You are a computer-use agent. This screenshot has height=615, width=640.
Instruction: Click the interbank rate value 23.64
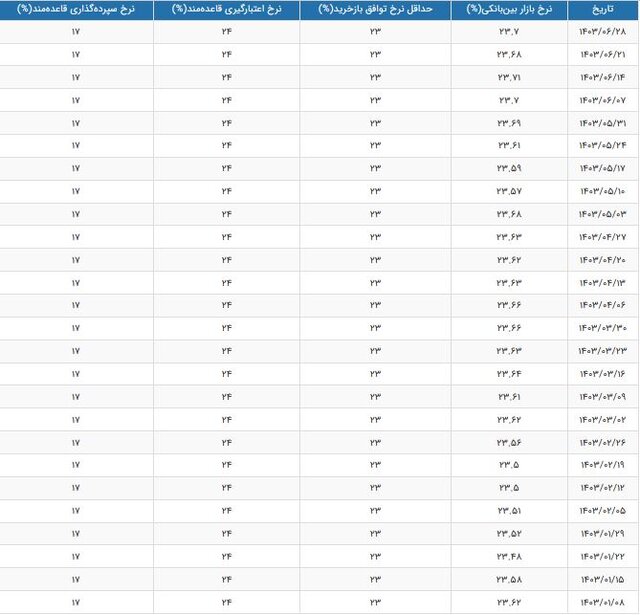(x=509, y=374)
